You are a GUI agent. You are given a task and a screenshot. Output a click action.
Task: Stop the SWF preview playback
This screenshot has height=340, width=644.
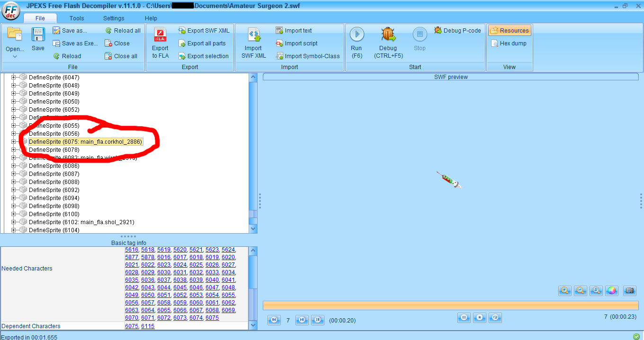(479, 317)
